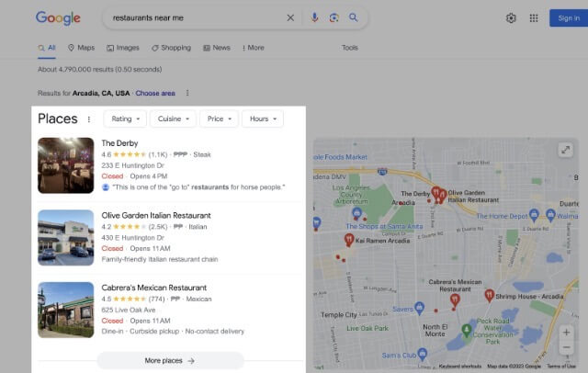588x373 pixels.
Task: Open Google Lens image search
Action: tap(334, 17)
